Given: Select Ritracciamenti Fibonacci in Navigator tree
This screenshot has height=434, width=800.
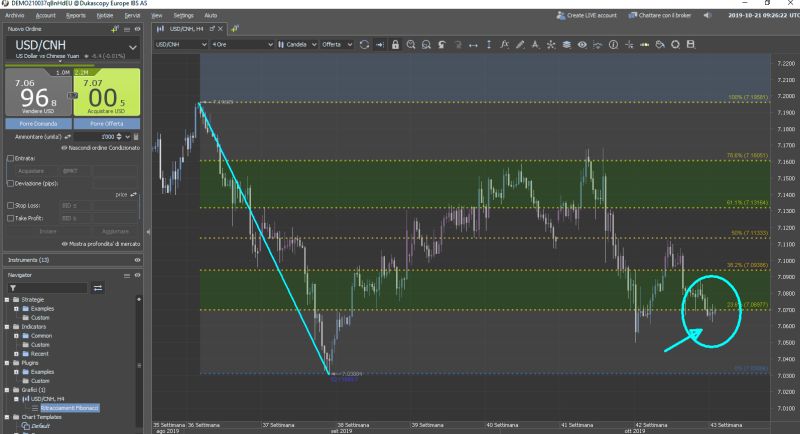Looking at the screenshot, I should tap(70, 408).
